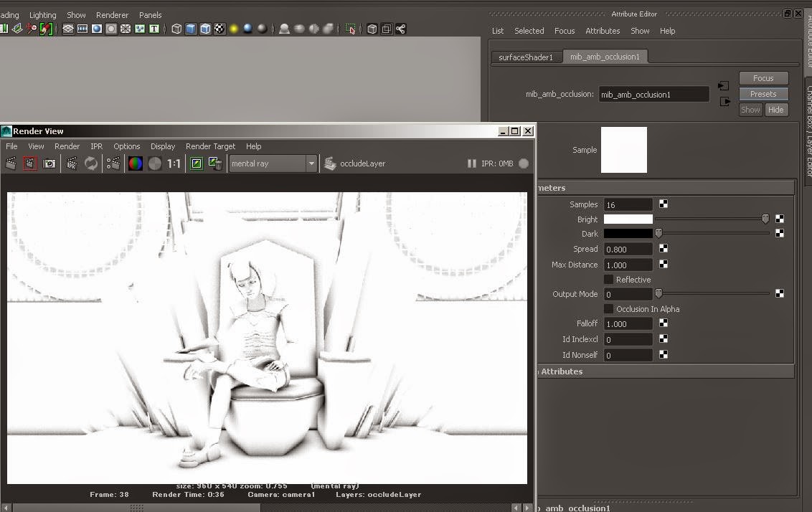Click map button next to Spread
The height and width of the screenshot is (512, 812).
664,249
